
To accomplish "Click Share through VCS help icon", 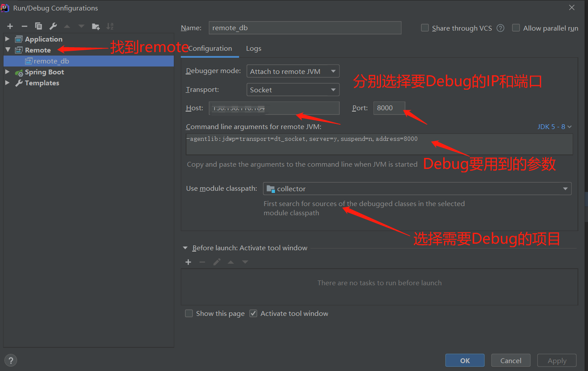I will click(500, 28).
